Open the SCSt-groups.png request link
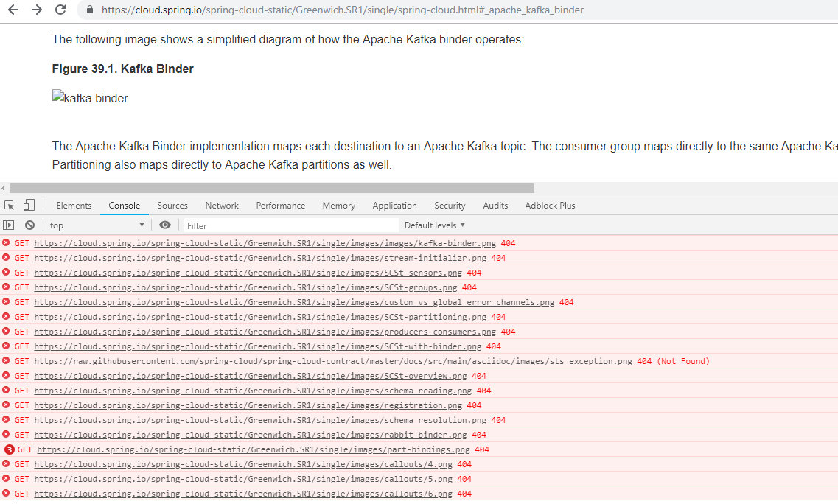 click(x=246, y=287)
